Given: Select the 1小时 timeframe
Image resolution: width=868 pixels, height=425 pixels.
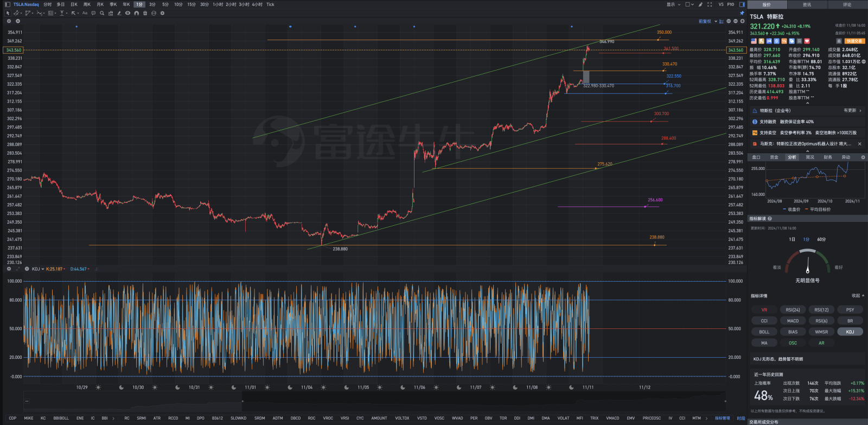Looking at the screenshot, I should [218, 4].
